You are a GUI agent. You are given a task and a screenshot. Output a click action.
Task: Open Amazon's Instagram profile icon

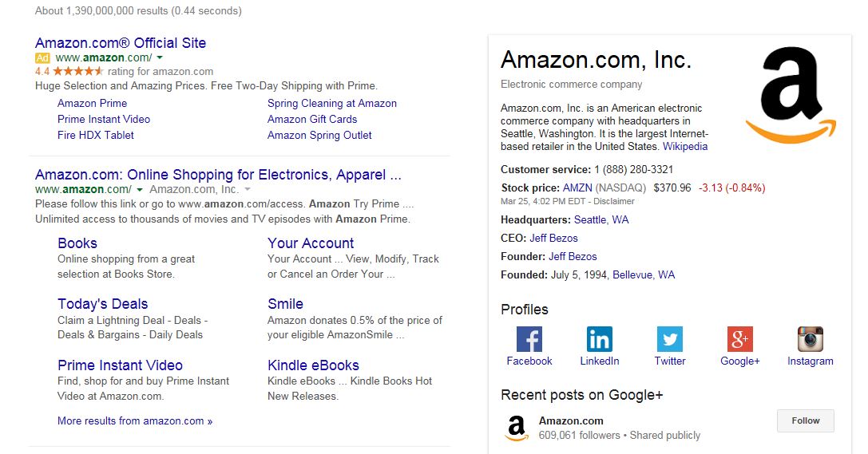[x=811, y=339]
